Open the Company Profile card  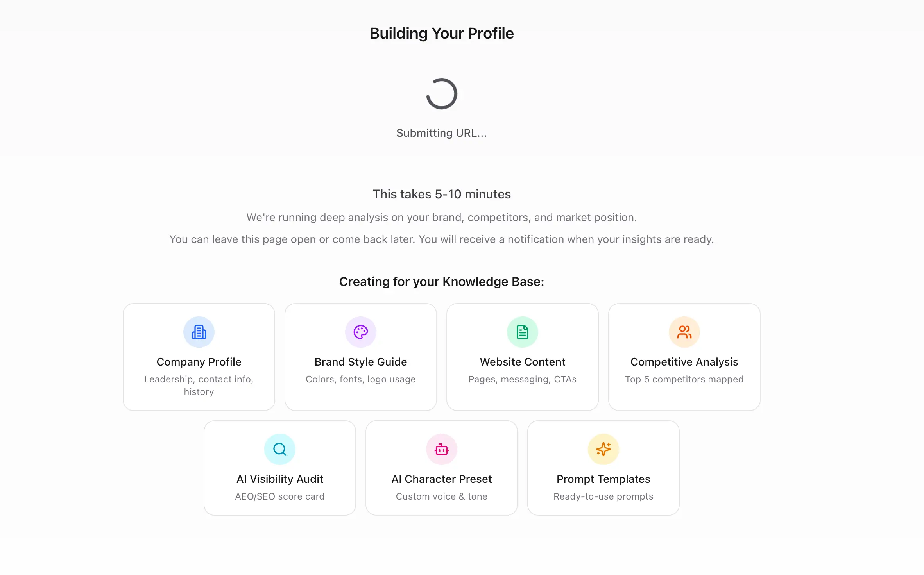click(199, 357)
